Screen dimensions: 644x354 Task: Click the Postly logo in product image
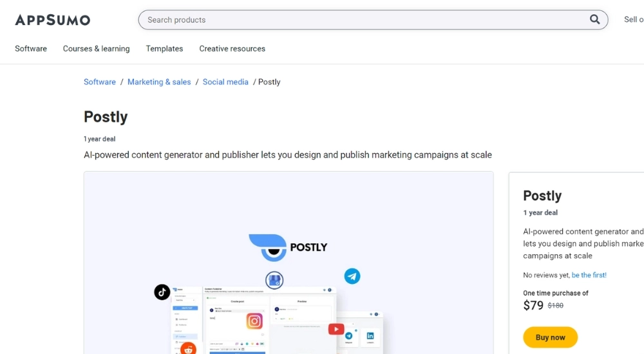[x=288, y=247]
